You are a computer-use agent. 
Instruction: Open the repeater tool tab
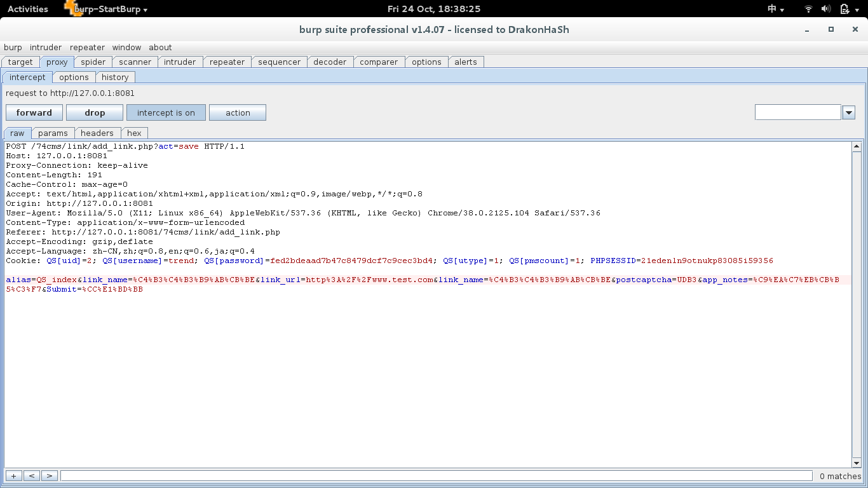(227, 62)
